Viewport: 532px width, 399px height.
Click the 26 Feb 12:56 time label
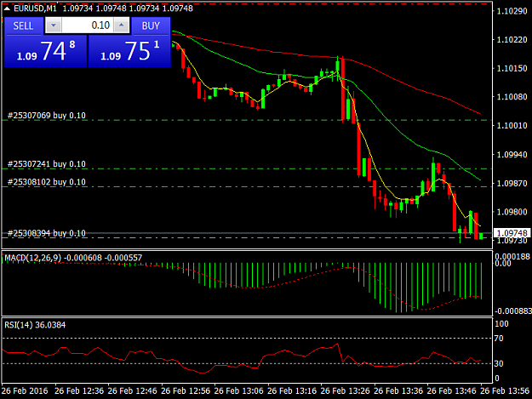click(186, 390)
